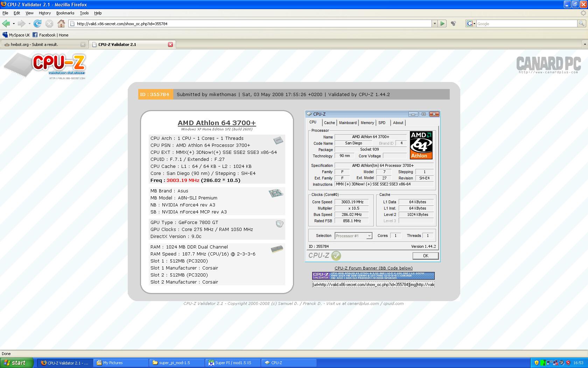Image resolution: width=588 pixels, height=368 pixels.
Task: Click the AMD Athlon 64 3700+ heading link
Action: pos(217,123)
